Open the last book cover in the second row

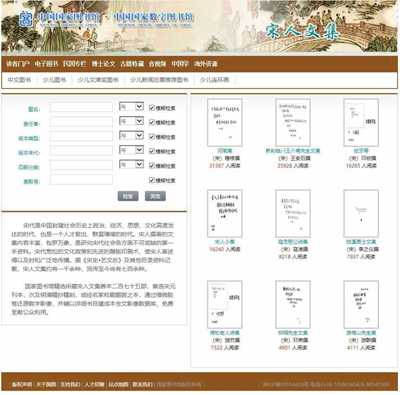(x=361, y=213)
